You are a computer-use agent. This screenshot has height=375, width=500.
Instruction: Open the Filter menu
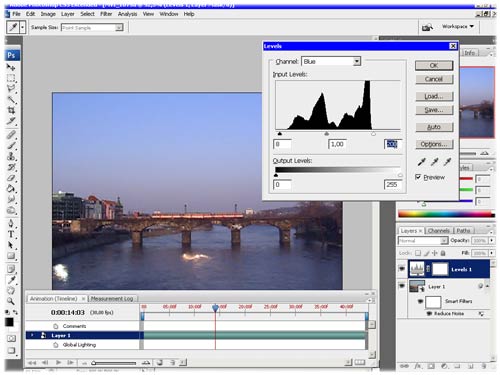click(106, 14)
